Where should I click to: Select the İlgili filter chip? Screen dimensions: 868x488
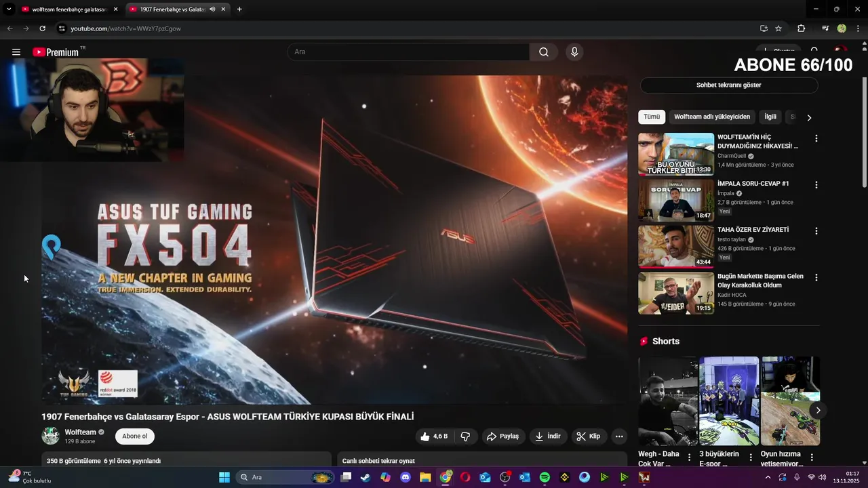click(770, 117)
